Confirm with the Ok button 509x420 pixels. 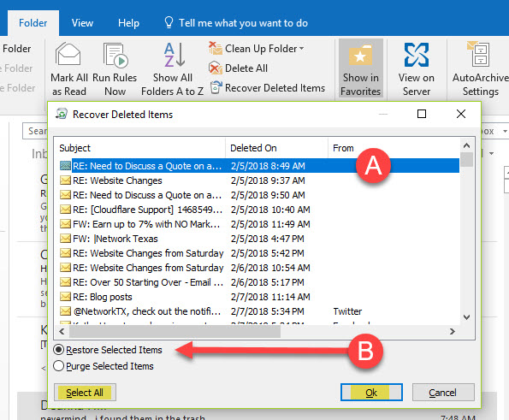(x=371, y=393)
